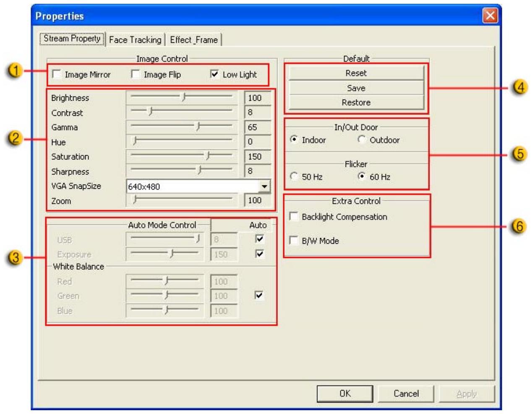Screen dimensions: 532x414
Task: Click the Hue slider handle
Action: (x=135, y=141)
